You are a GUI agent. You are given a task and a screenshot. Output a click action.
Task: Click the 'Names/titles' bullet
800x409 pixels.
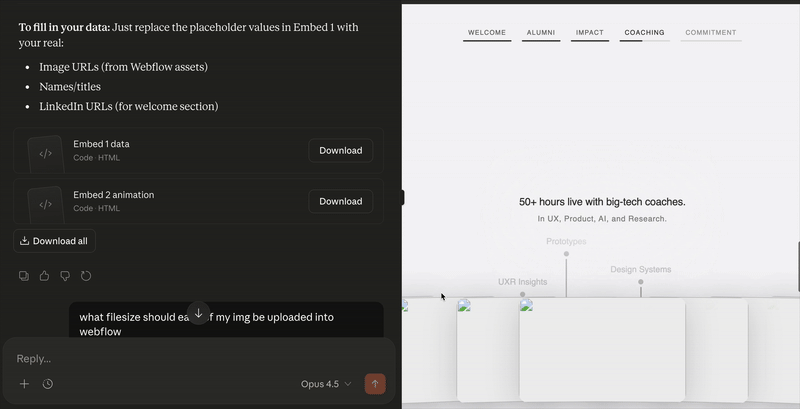(70, 87)
